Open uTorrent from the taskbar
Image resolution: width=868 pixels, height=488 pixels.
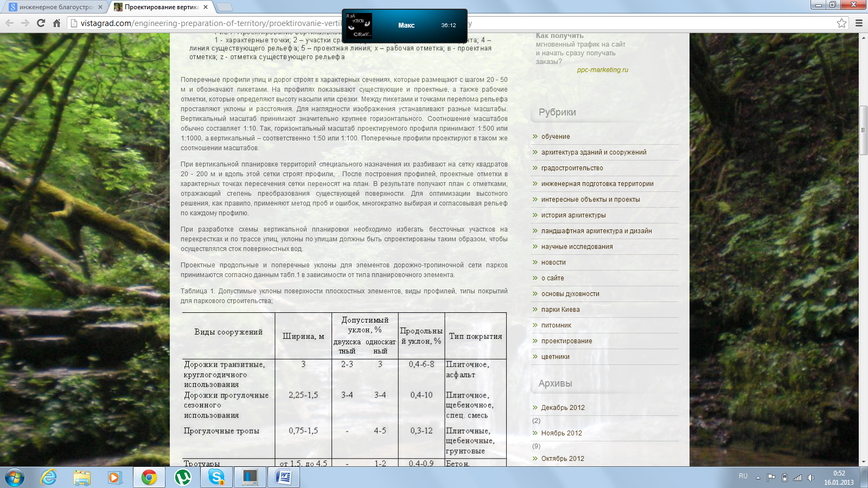tap(183, 478)
